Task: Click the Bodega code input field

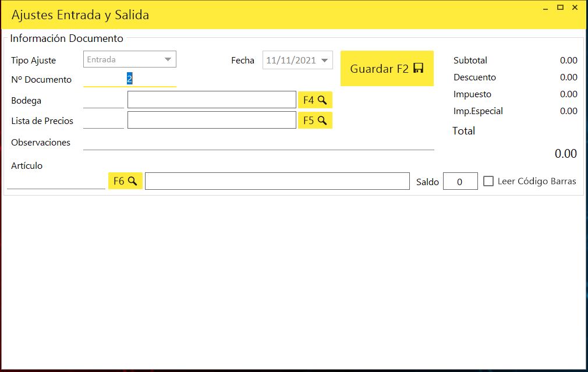Action: coord(104,100)
